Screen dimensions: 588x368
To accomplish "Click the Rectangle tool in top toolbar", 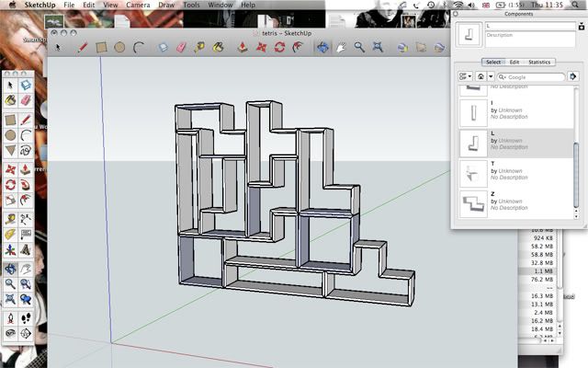I will click(101, 47).
